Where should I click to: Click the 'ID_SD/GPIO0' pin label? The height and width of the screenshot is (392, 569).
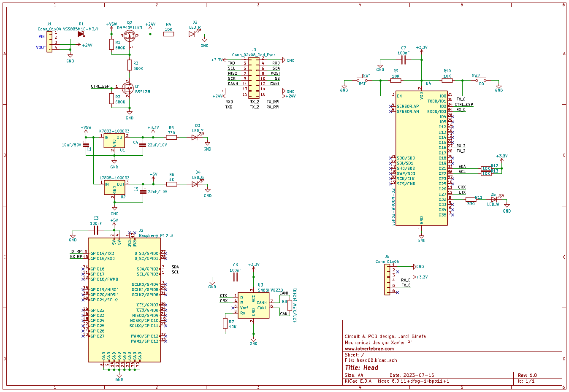[146, 254]
